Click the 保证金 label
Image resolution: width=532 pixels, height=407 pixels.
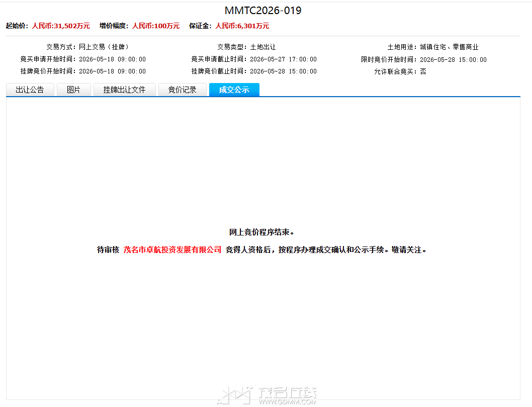coord(200,26)
